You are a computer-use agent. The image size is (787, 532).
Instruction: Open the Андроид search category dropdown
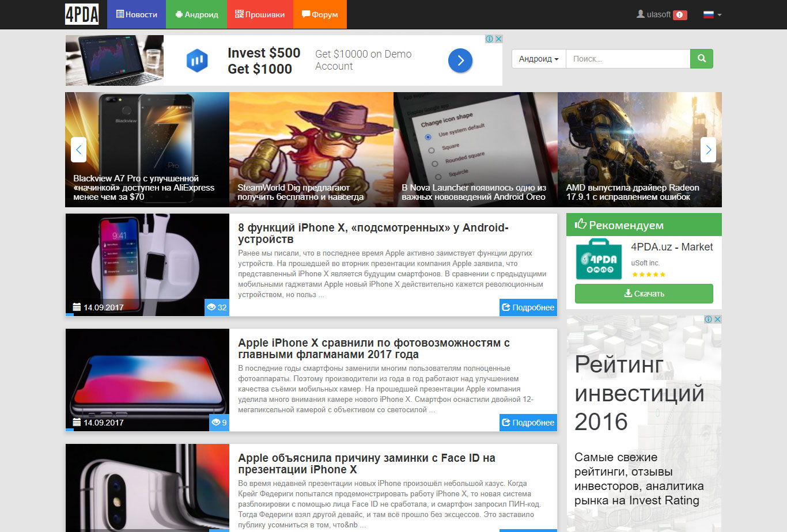[538, 59]
